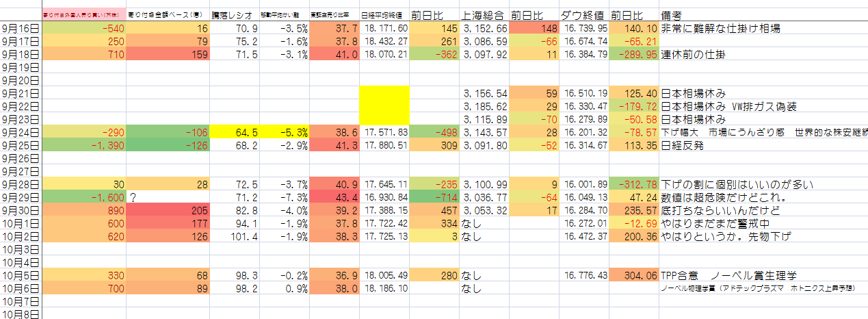The image size is (868, 319).
Task: Select the ダウ終値 column header
Action: tap(583, 15)
